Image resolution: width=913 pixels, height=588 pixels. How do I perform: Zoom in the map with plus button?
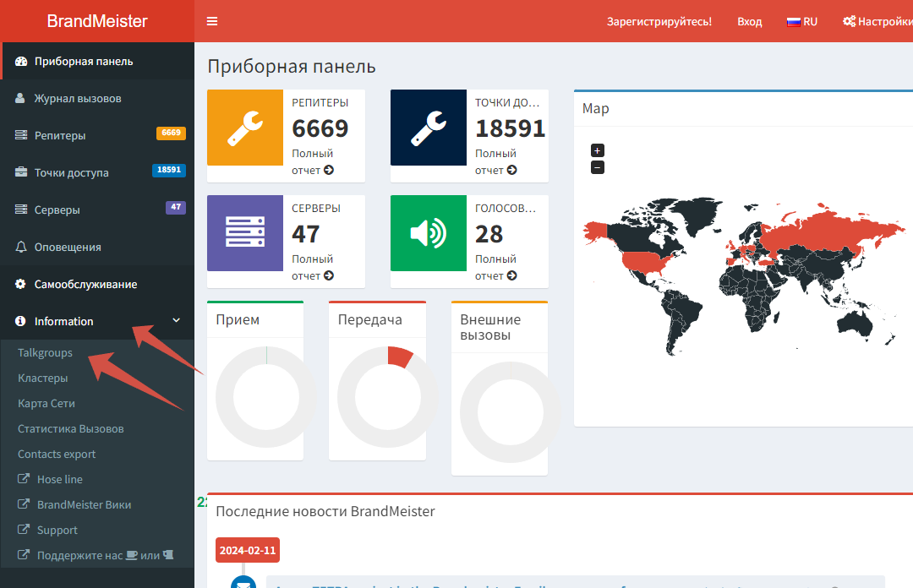point(598,150)
